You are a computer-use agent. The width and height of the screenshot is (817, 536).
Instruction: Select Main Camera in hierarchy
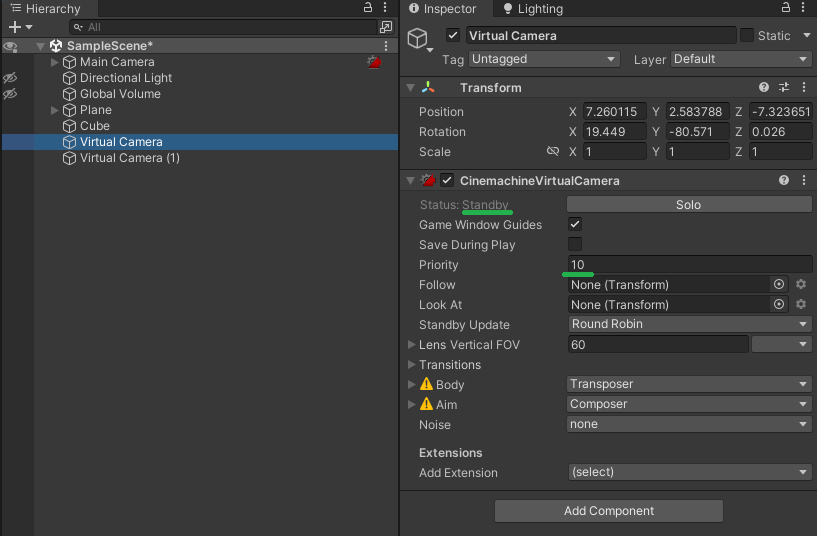coord(117,62)
